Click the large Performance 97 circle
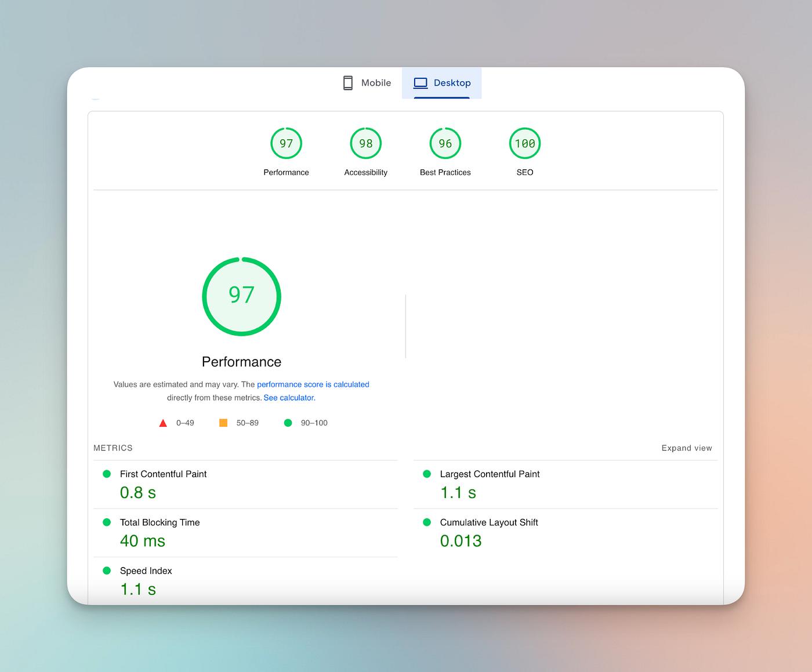Screen dimensions: 812x672 tap(241, 296)
